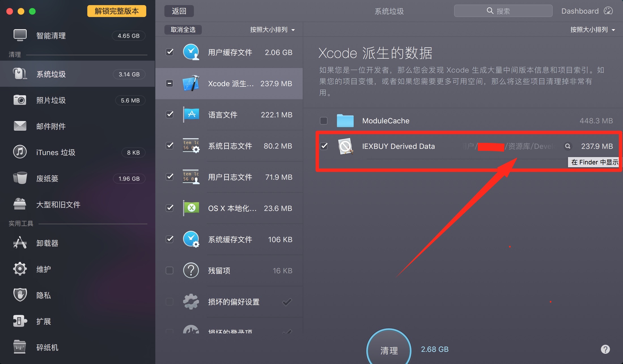Click the ModuleCache 448.3 MB value
Screen dimensions: 623x364
point(596,121)
